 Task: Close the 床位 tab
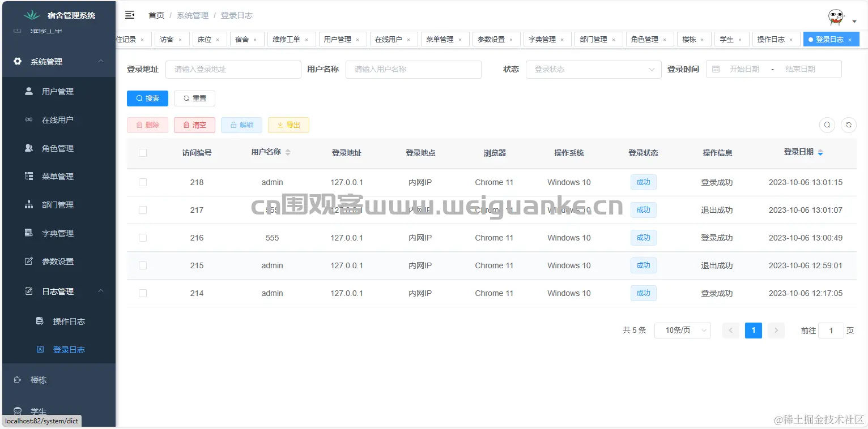click(218, 40)
